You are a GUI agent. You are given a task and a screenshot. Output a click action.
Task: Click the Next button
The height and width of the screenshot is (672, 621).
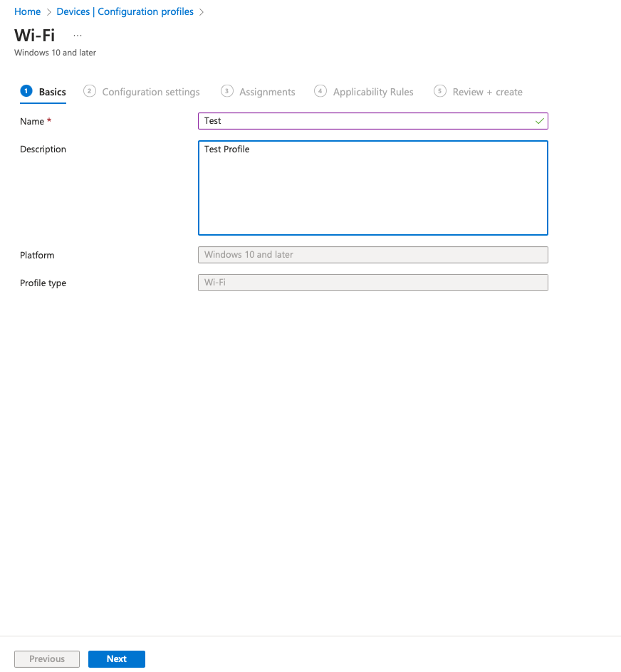tap(117, 658)
